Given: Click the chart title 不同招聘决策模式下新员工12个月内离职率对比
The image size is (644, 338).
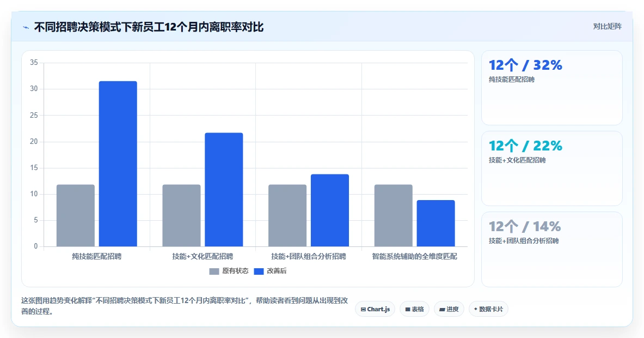Looking at the screenshot, I should coord(149,27).
